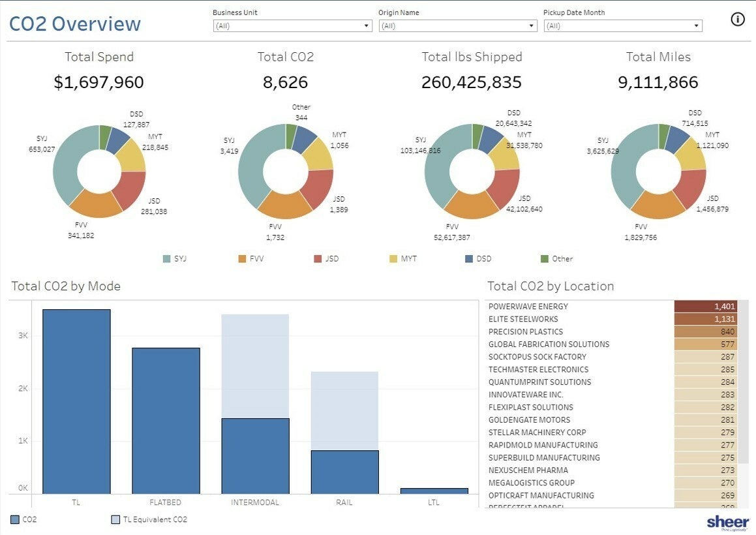
Task: Open the Business Unit filter dropdown
Action: 366,26
